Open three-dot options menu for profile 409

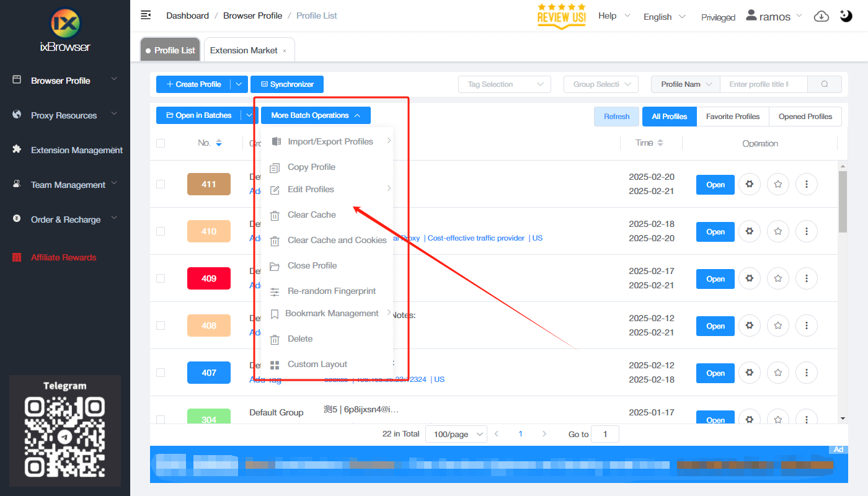[x=806, y=278]
